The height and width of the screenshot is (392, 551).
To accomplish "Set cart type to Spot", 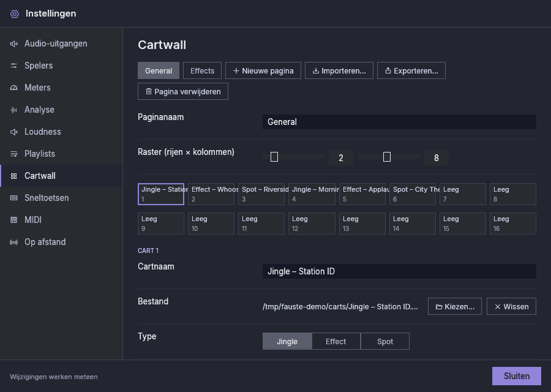I will pyautogui.click(x=385, y=341).
